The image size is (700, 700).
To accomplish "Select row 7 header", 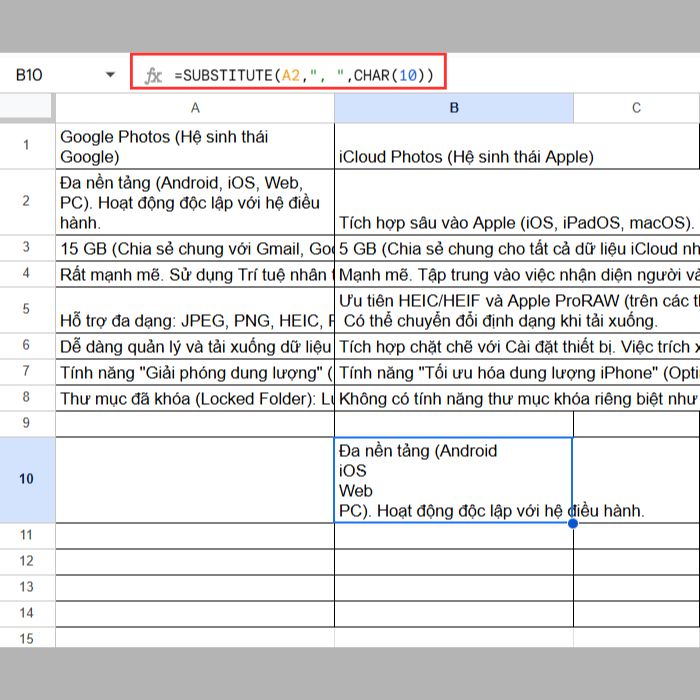I will click(x=27, y=371).
